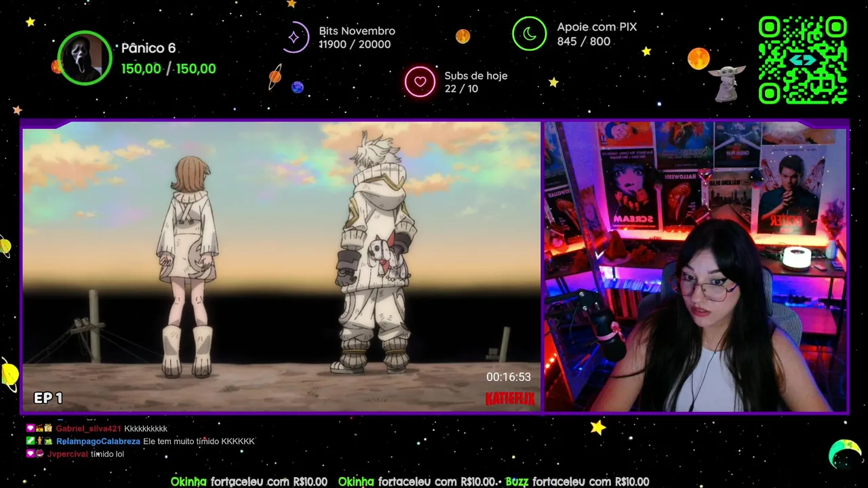The image size is (868, 488).
Task: Click chat message 'tímido lol'
Action: click(108, 454)
